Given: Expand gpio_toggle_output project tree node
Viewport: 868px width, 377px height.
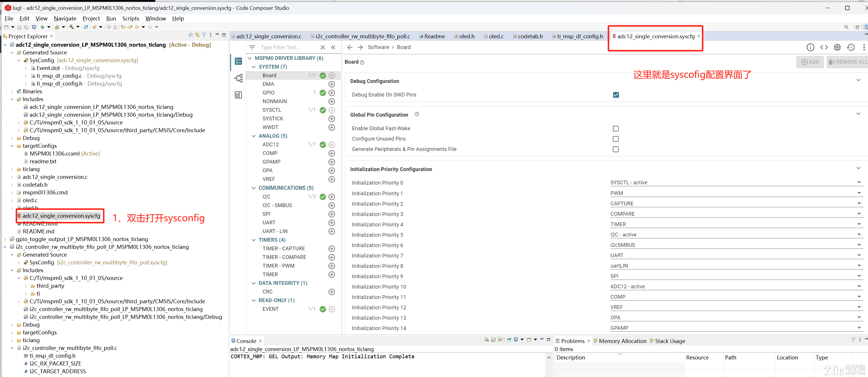Looking at the screenshot, I should coord(5,239).
